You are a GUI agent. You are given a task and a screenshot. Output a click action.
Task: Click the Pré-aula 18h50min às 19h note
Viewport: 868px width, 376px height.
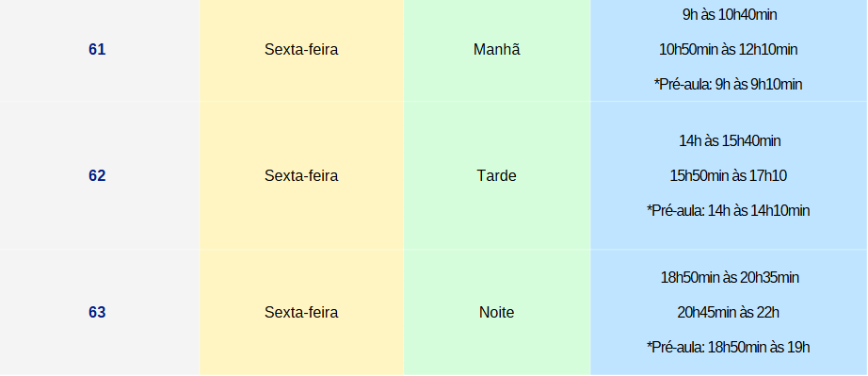(x=728, y=347)
